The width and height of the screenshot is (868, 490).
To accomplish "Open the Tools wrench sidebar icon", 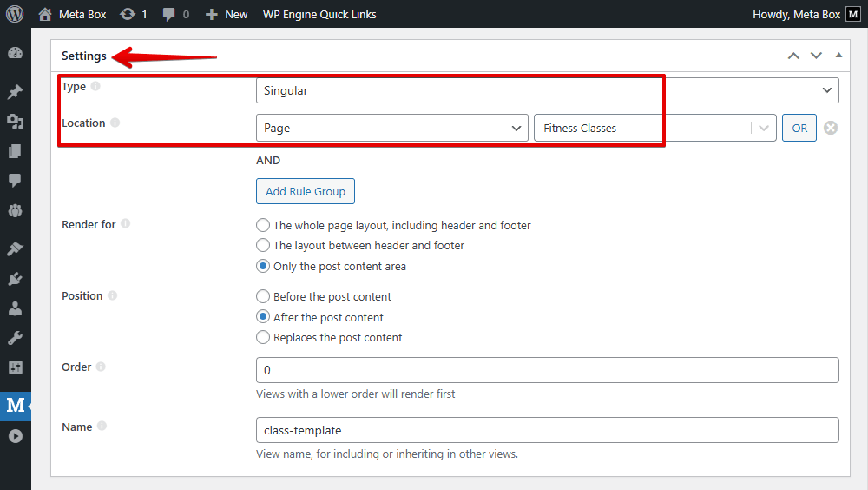I will [15, 338].
